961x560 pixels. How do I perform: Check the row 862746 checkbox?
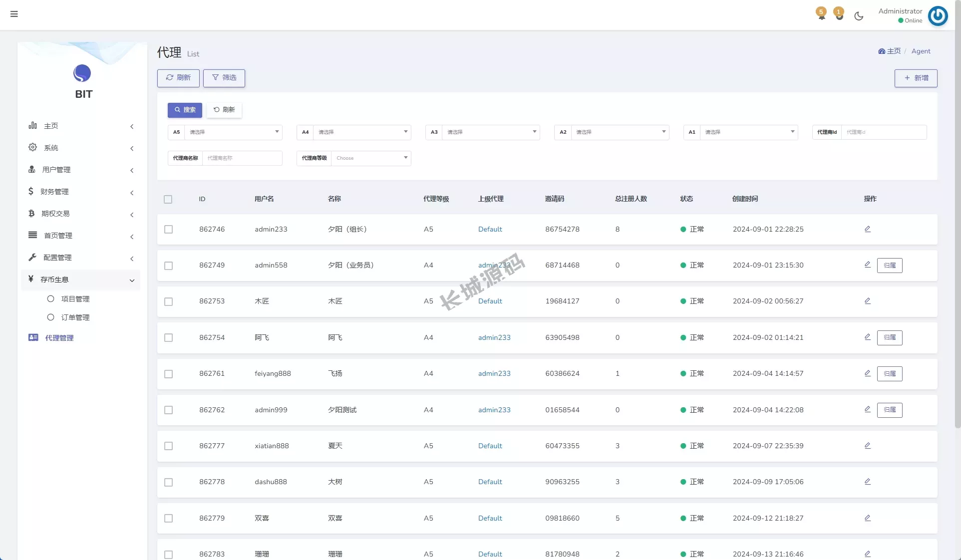(x=169, y=230)
